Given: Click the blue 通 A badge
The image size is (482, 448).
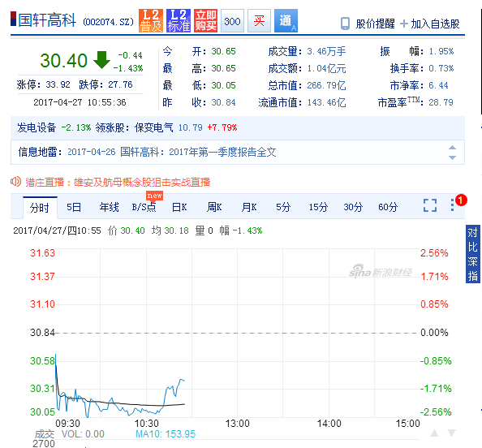Looking at the screenshot, I should pyautogui.click(x=286, y=21).
